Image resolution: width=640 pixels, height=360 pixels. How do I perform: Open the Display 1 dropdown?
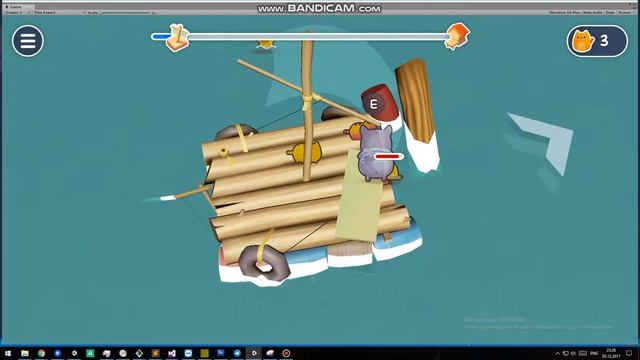tap(17, 13)
